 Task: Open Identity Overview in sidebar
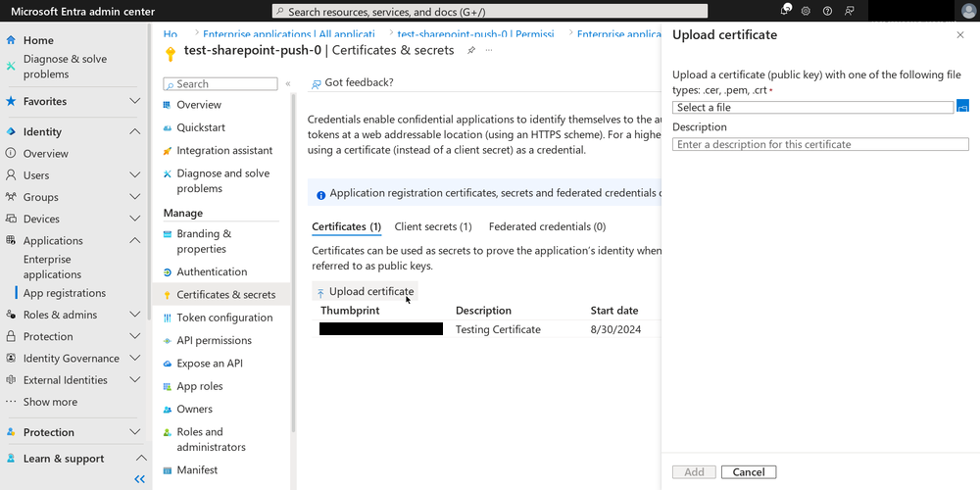tap(46, 154)
